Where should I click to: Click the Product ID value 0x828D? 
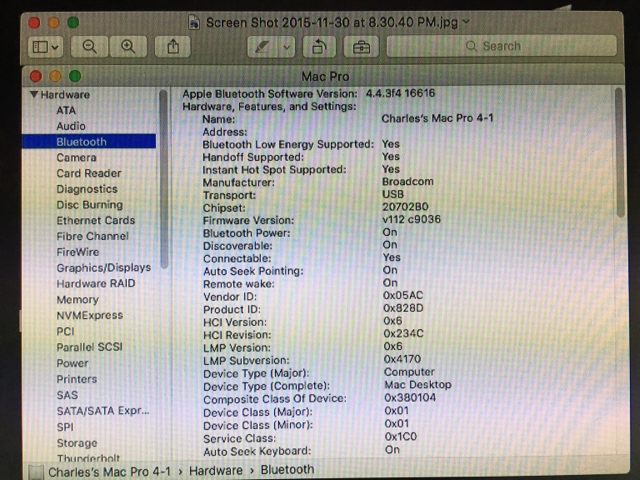tap(403, 308)
